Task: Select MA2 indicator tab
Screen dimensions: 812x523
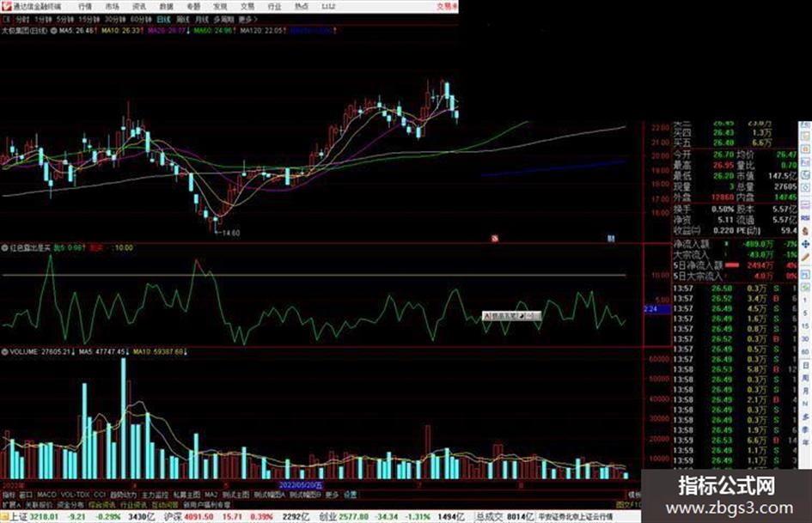Action: coord(211,495)
